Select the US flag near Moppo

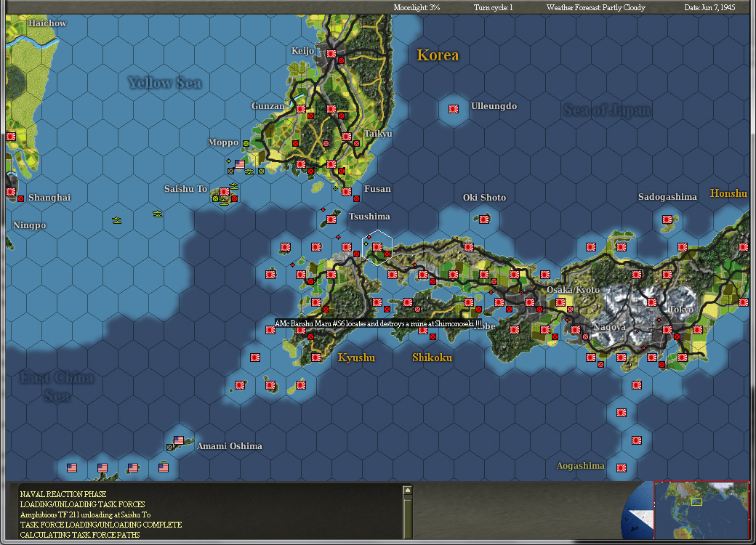(240, 164)
